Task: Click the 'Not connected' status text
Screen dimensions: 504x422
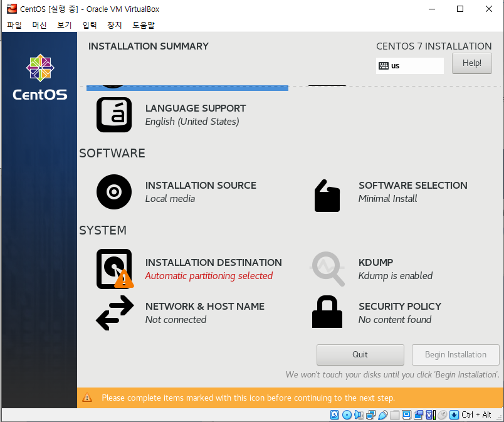Action: (176, 319)
